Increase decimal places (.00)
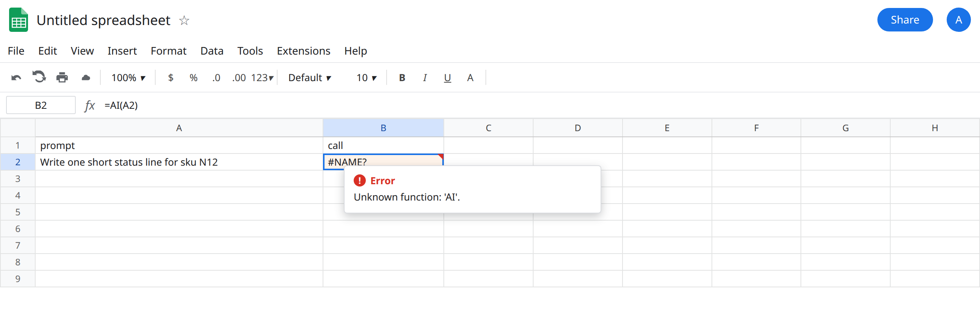 (x=239, y=78)
